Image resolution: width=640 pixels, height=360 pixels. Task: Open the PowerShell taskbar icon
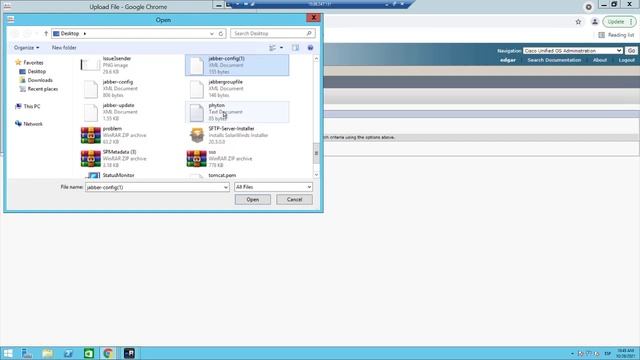(x=68, y=353)
